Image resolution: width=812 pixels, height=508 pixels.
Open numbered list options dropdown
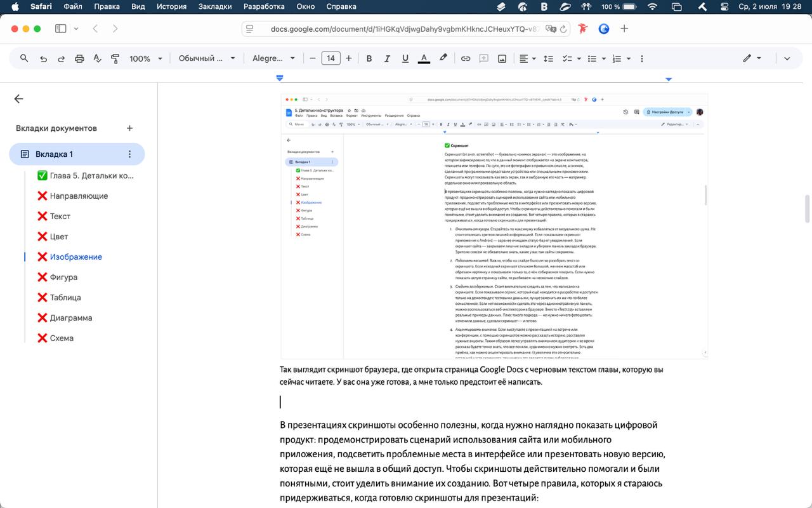click(620, 58)
